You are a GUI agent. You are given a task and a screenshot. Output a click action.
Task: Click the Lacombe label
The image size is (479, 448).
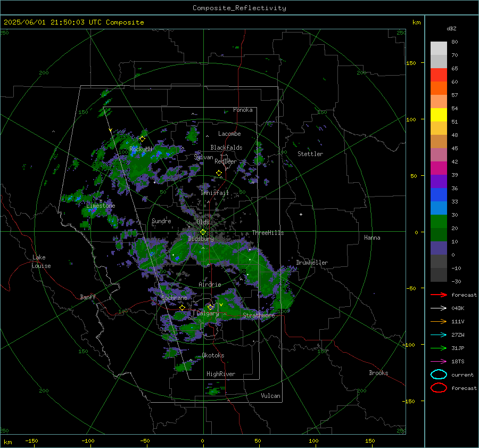(229, 134)
